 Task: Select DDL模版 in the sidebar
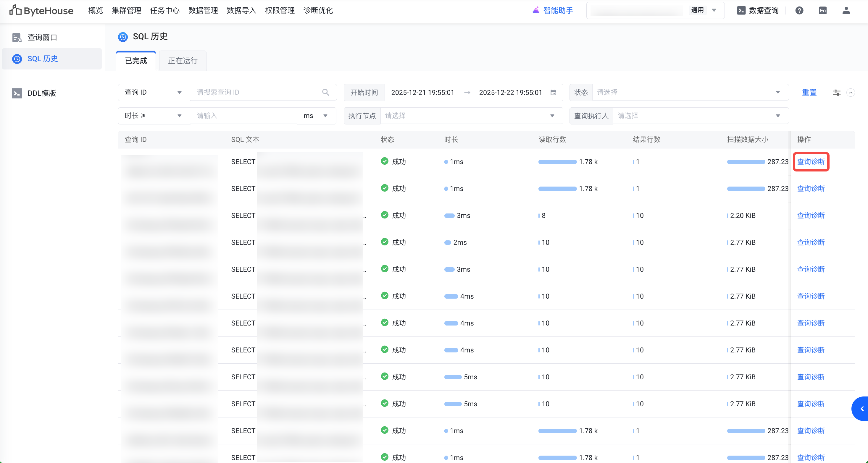pos(42,93)
